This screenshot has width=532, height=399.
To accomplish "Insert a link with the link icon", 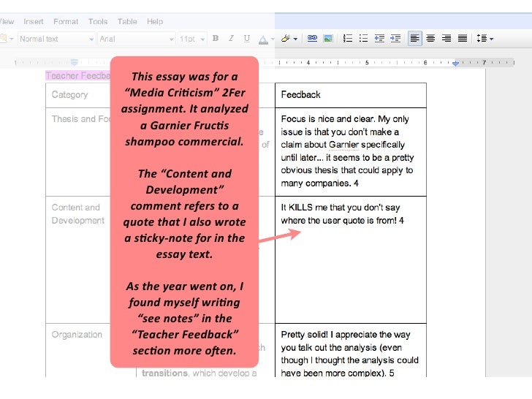I will click(312, 38).
